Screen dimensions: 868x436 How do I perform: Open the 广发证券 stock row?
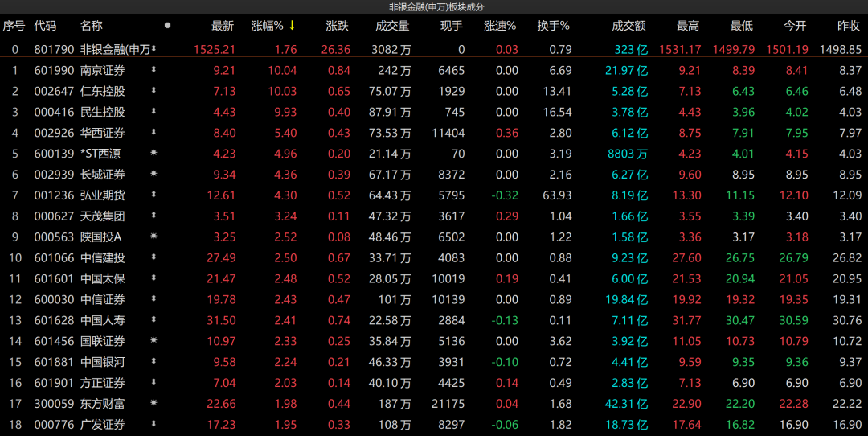[x=103, y=425]
